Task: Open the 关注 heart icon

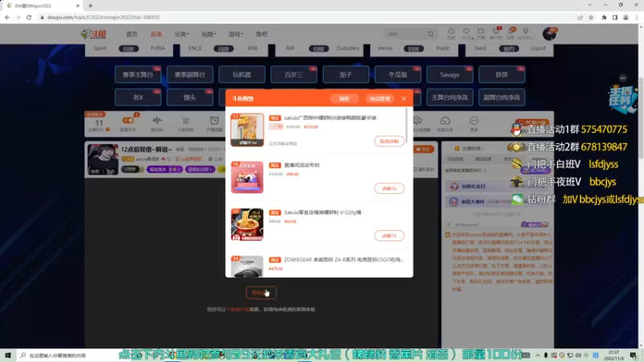Action: click(466, 33)
